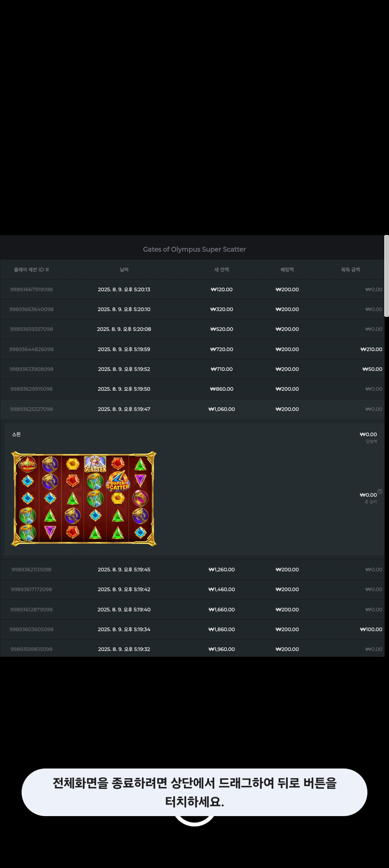
Task: Click the ₩0.00 총 승리 value
Action: click(368, 495)
